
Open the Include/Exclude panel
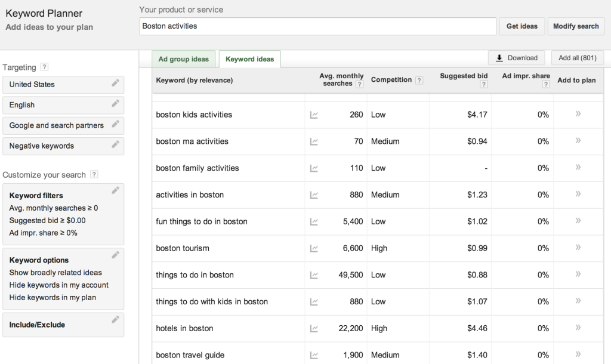click(63, 325)
